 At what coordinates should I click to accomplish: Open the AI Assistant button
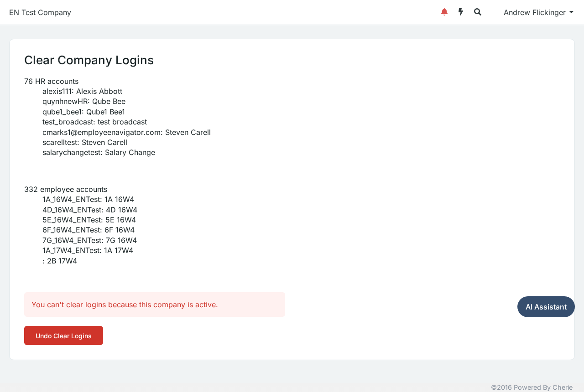[546, 307]
